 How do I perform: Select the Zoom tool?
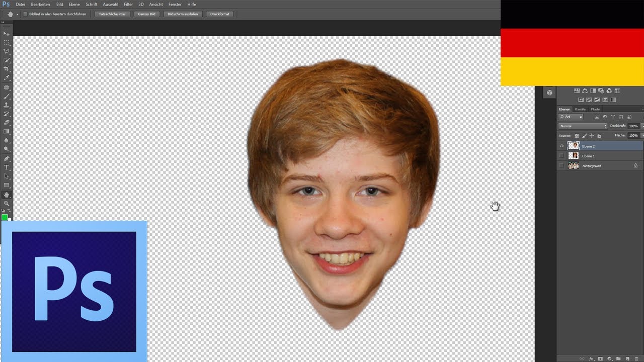coord(7,203)
